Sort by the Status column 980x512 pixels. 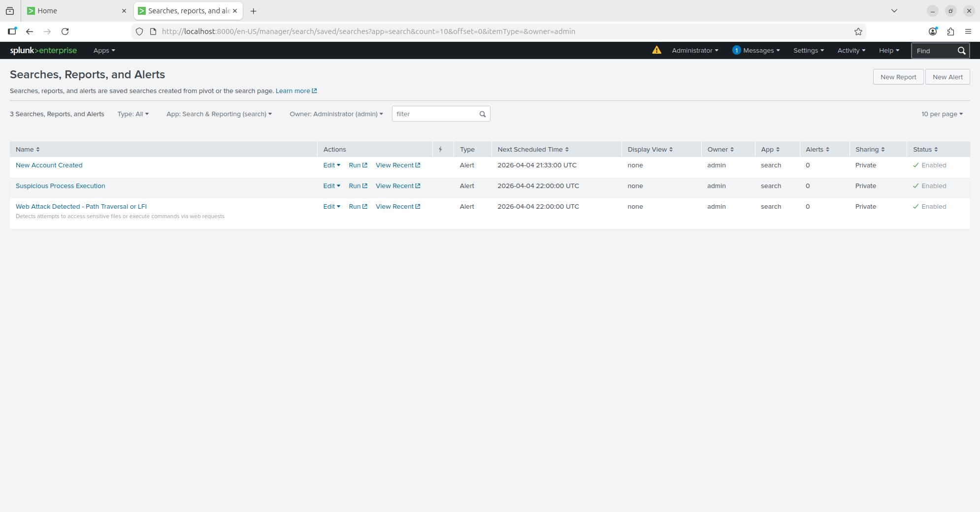pos(925,150)
